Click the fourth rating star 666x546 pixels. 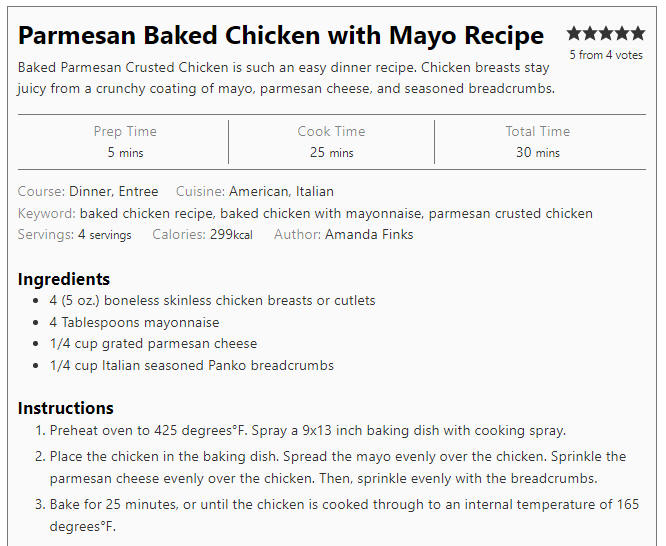(x=622, y=33)
